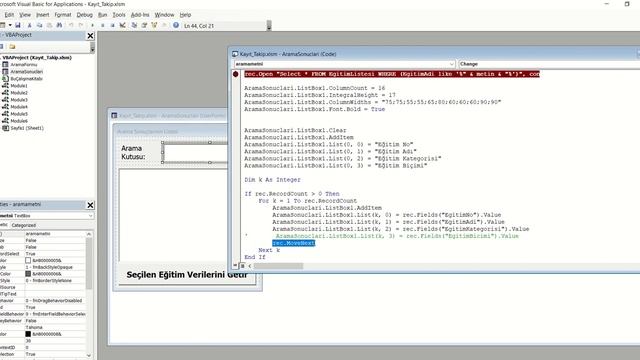640x360 pixels.
Task: Open the Insert menu
Action: [x=43, y=15]
